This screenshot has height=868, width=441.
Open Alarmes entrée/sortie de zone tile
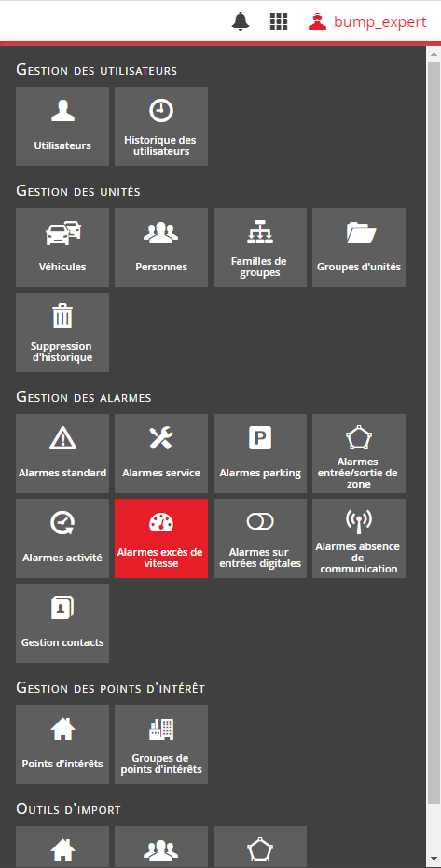[359, 453]
